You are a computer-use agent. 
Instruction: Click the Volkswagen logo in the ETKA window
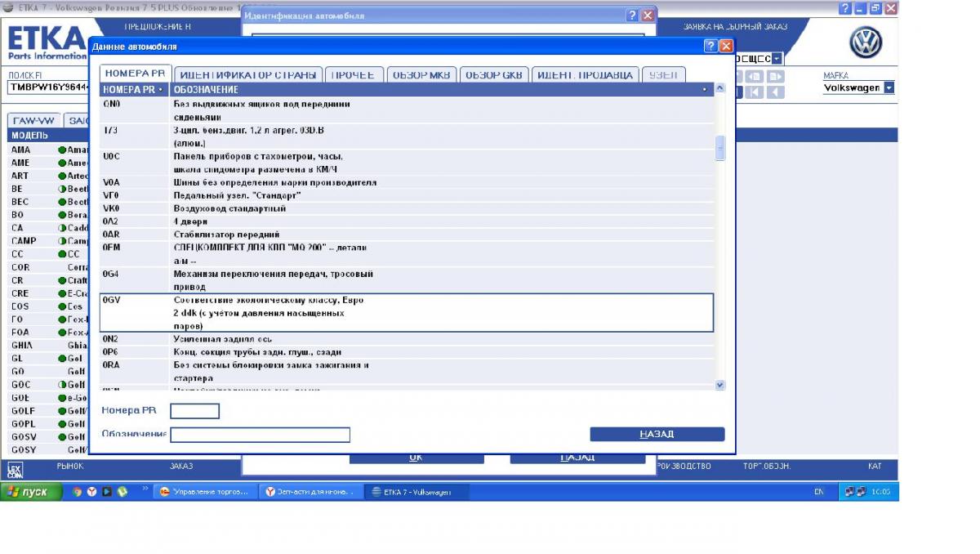click(x=866, y=43)
